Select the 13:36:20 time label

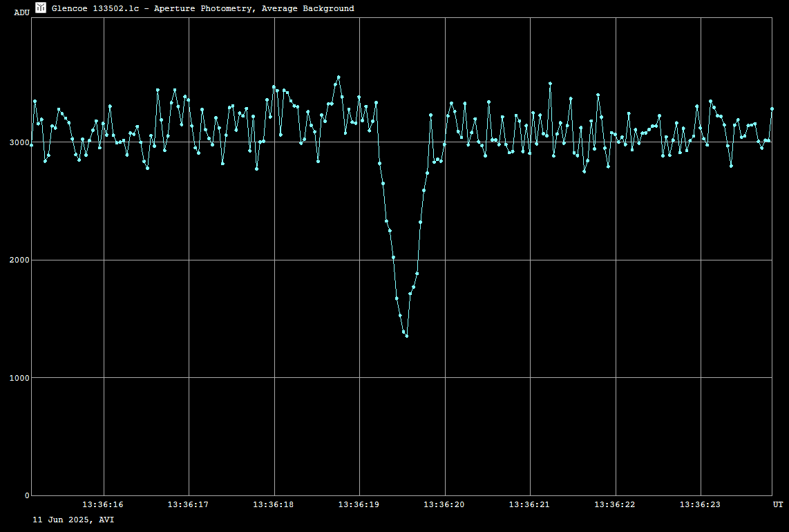[444, 505]
